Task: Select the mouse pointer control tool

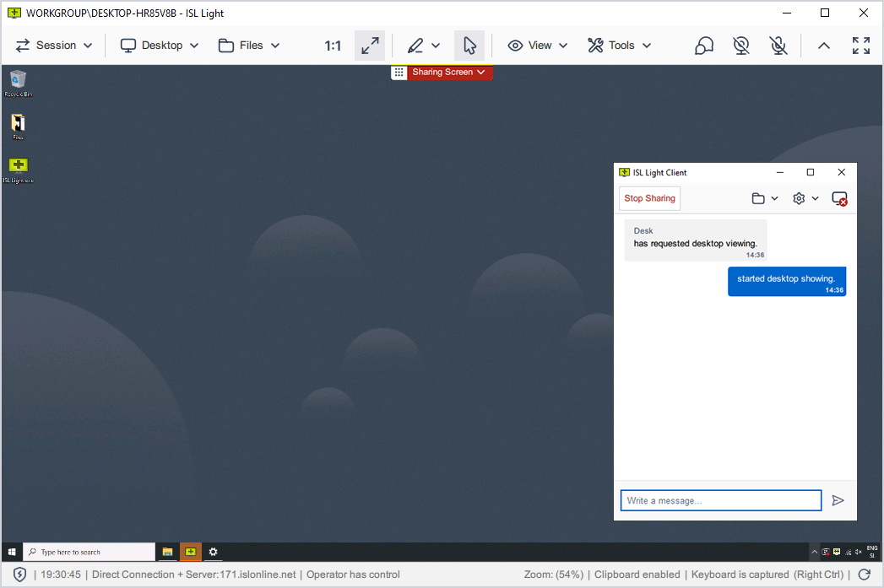Action: point(469,46)
